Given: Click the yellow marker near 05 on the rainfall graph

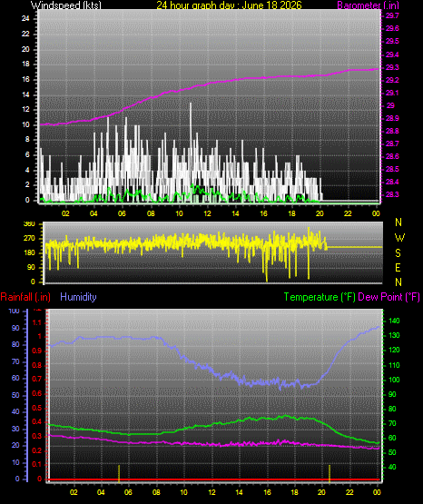Looking at the screenshot, I should tap(119, 473).
